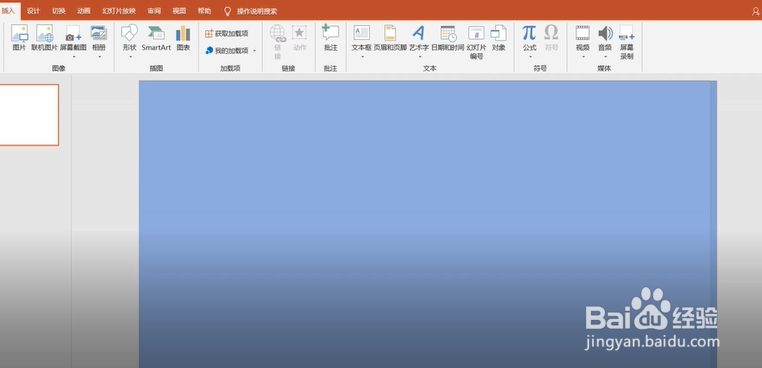Click the Photo Album (相册) icon
The height and width of the screenshot is (368, 762).
pyautogui.click(x=99, y=34)
